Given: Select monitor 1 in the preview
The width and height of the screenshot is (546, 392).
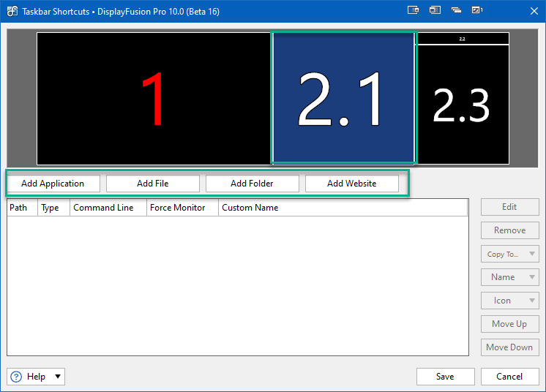Looking at the screenshot, I should [154, 99].
